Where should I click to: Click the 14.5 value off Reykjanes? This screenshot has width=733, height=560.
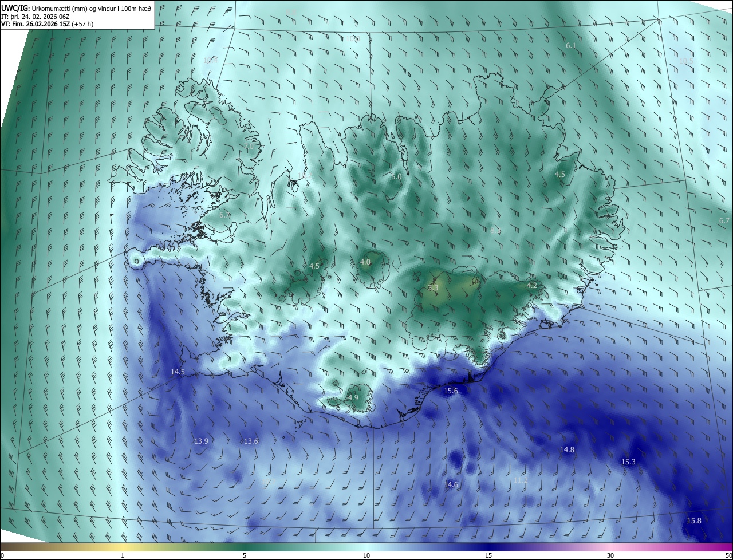(178, 372)
